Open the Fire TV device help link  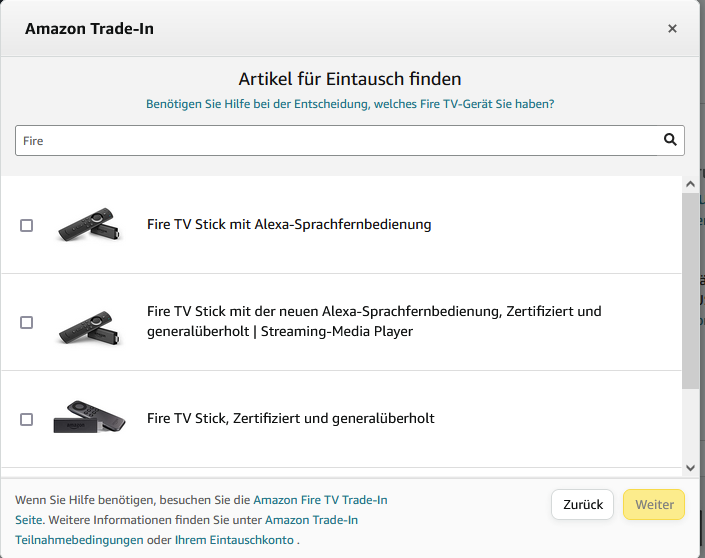(350, 104)
